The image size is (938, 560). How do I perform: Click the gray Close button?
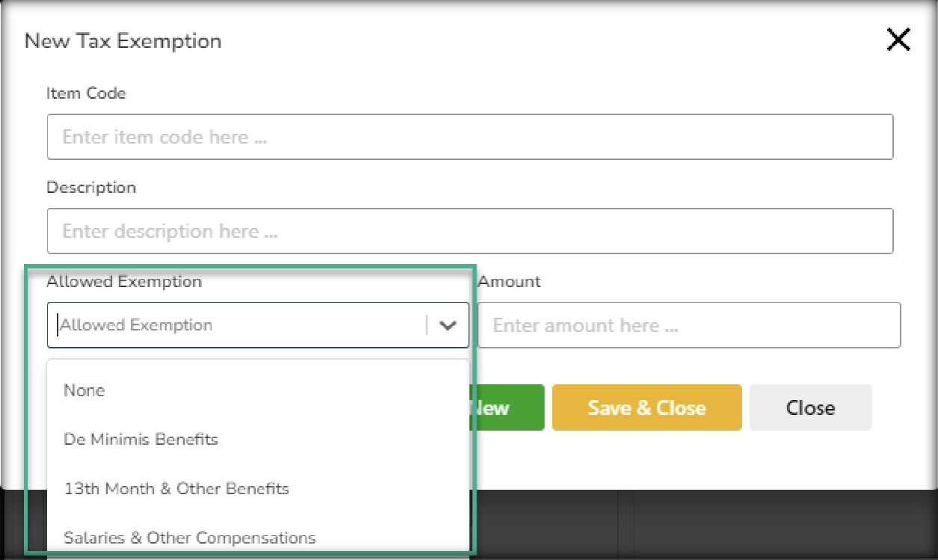tap(810, 407)
